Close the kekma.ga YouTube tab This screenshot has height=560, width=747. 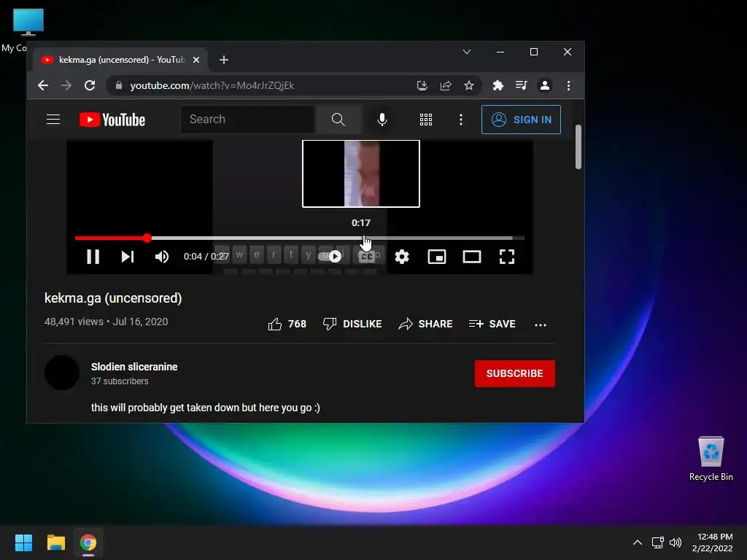pos(196,60)
